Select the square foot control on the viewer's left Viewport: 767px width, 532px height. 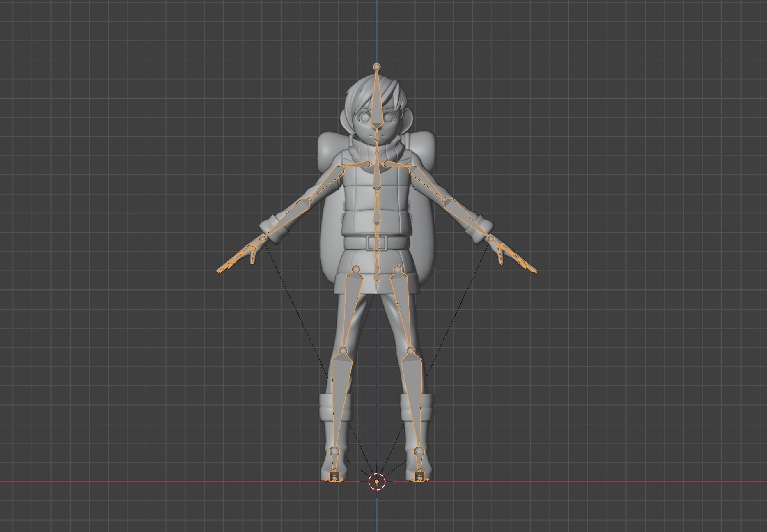pos(334,477)
